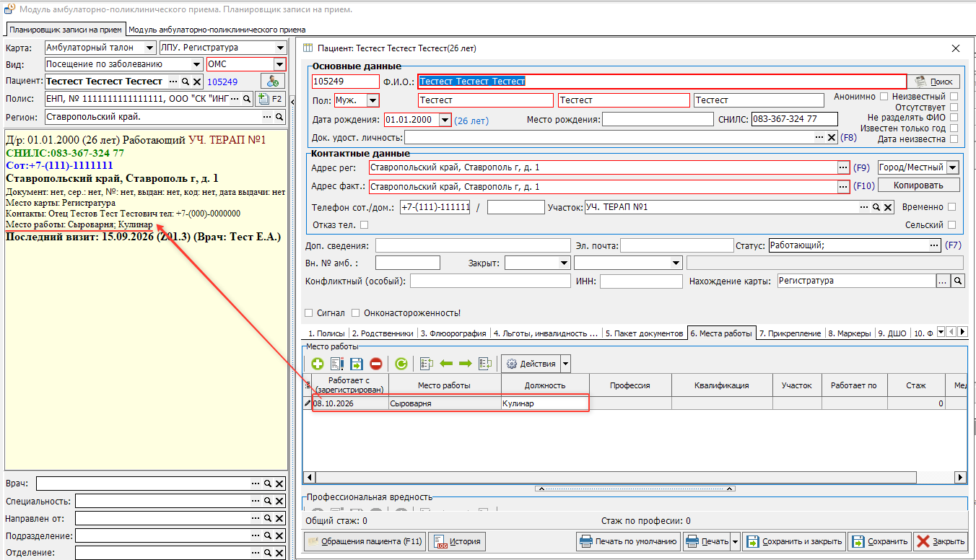The image size is (976, 560).
Task: Save workplace row using floppy disk icon
Action: pyautogui.click(x=357, y=364)
